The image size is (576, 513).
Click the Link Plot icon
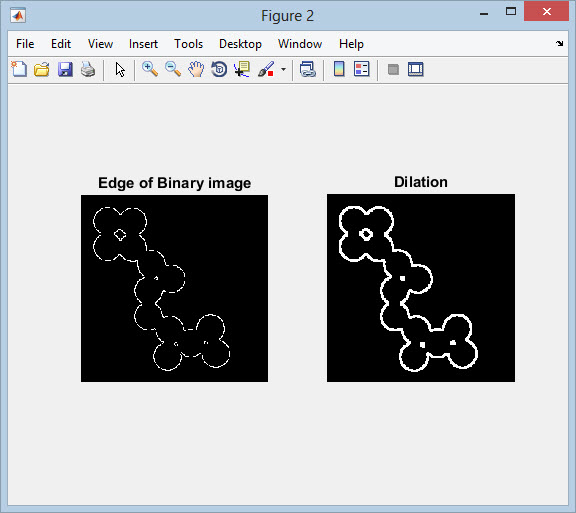pyautogui.click(x=307, y=69)
